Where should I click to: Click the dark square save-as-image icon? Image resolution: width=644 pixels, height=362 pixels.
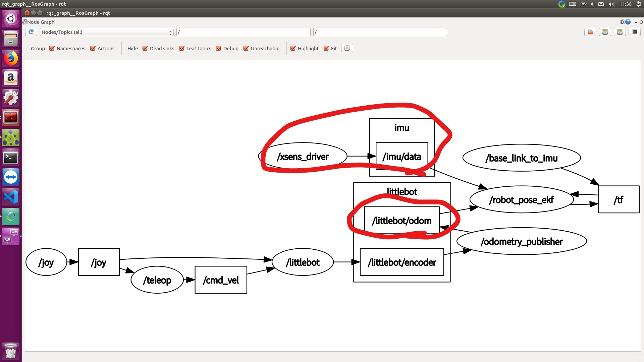pos(635,32)
